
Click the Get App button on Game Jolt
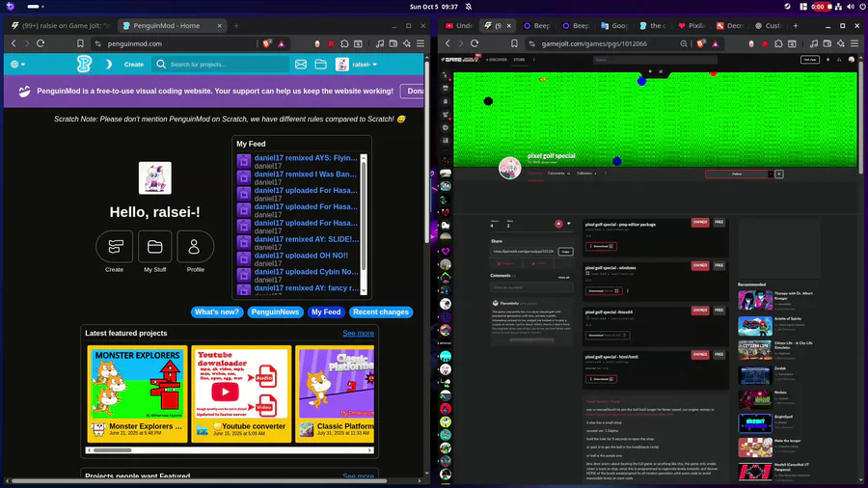(x=810, y=60)
